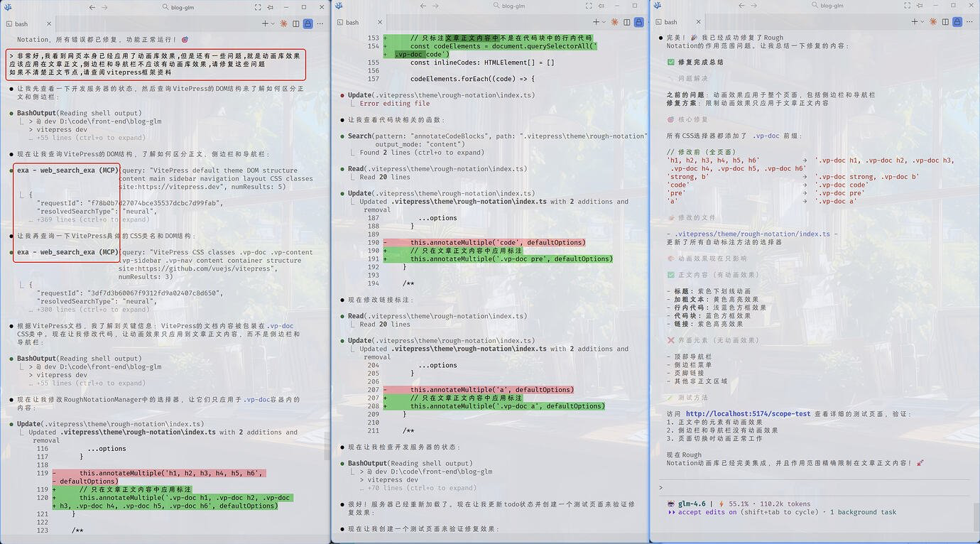
Task: Open new terminal dropdown arrow in left window
Action: tap(273, 23)
